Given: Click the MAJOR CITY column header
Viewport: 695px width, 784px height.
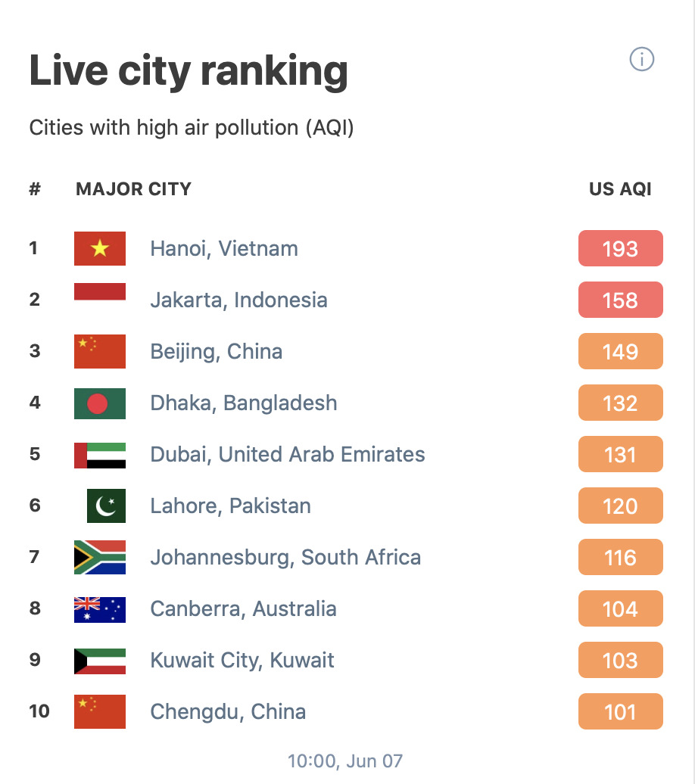Looking at the screenshot, I should coord(133,189).
